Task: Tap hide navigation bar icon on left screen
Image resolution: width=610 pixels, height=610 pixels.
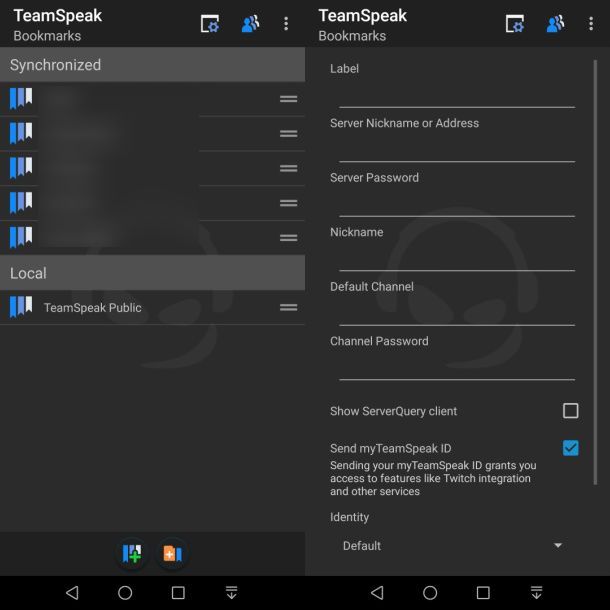Action: click(x=231, y=592)
